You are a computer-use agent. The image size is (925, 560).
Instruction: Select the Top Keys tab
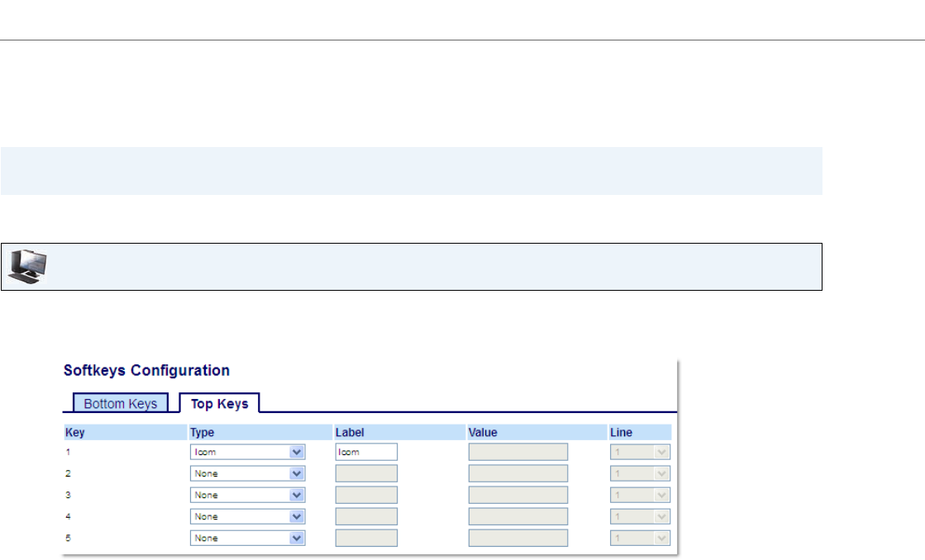219,403
